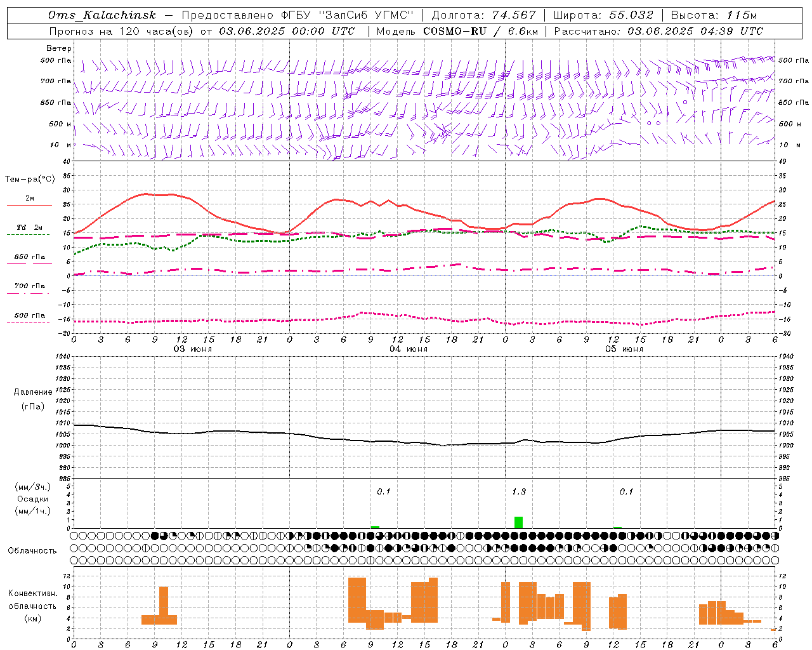Click the date label '03 июня'
The width and height of the screenshot is (812, 650).
(193, 349)
